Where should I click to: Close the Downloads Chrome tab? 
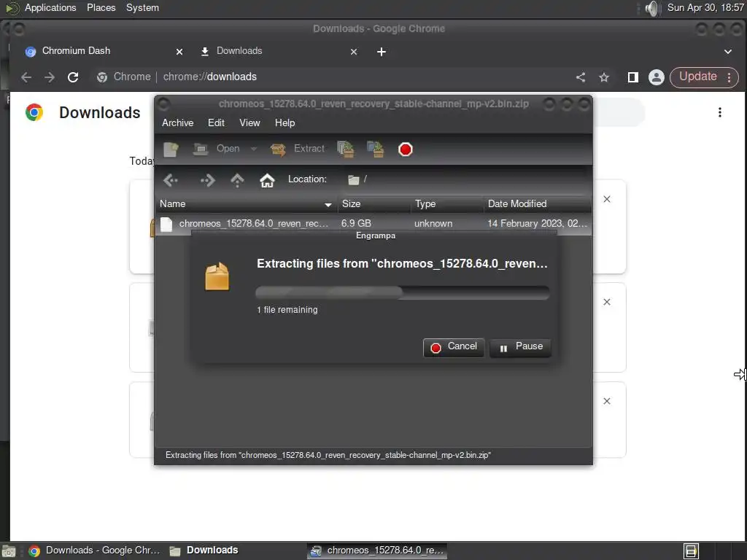(x=354, y=52)
